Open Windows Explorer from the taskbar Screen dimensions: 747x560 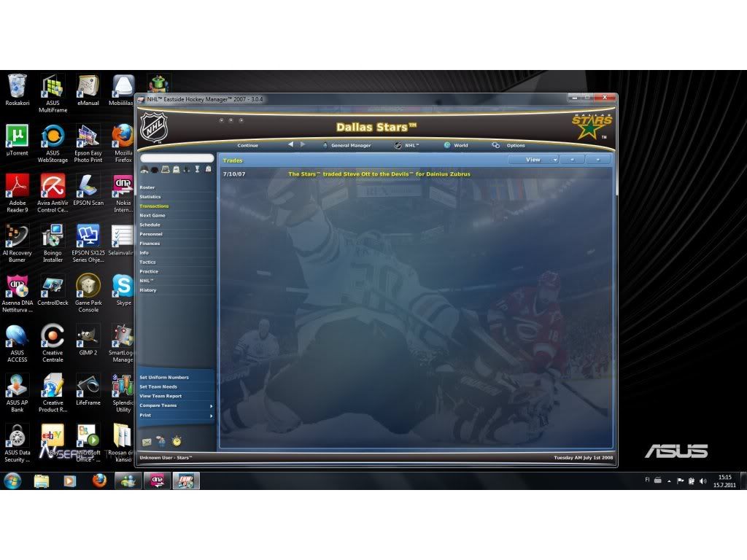pos(42,481)
